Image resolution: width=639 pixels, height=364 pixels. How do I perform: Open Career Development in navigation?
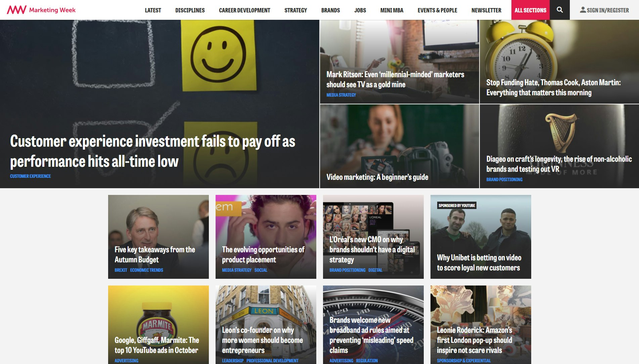point(244,10)
